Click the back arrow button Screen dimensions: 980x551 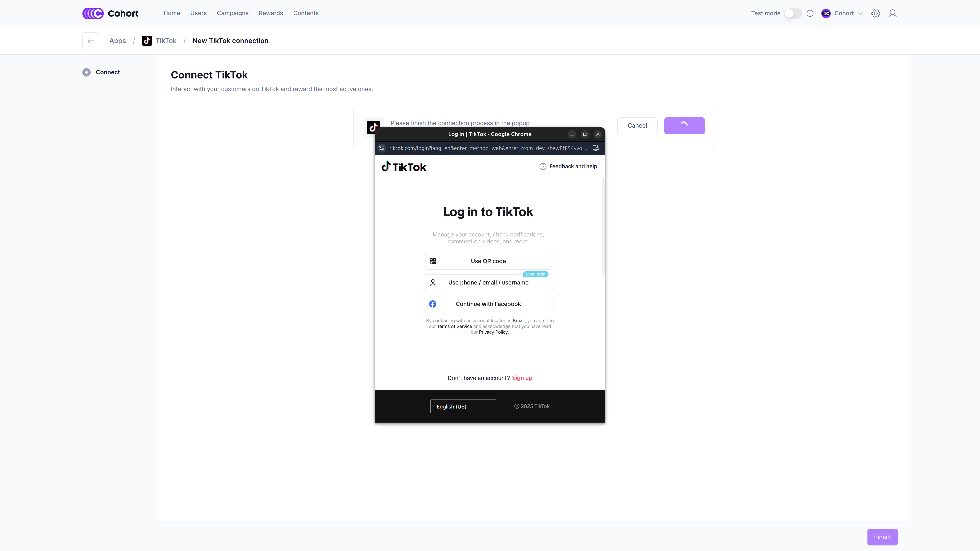point(91,41)
